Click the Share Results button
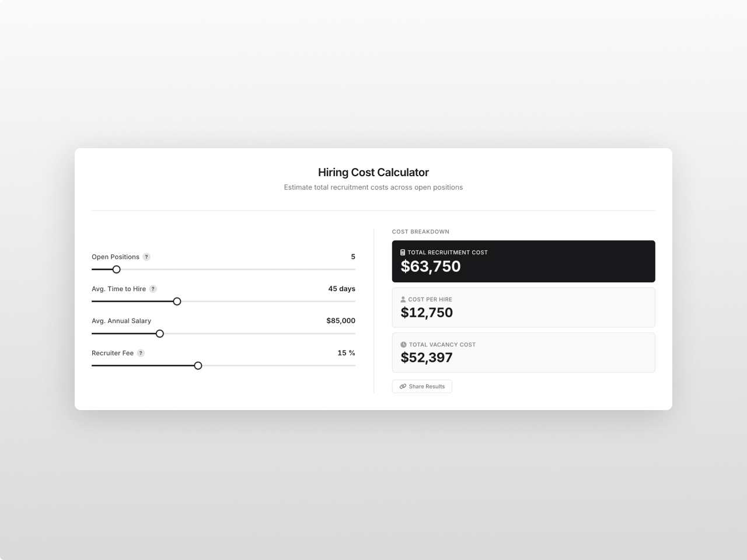Screen dimensions: 747x560 tap(421, 386)
